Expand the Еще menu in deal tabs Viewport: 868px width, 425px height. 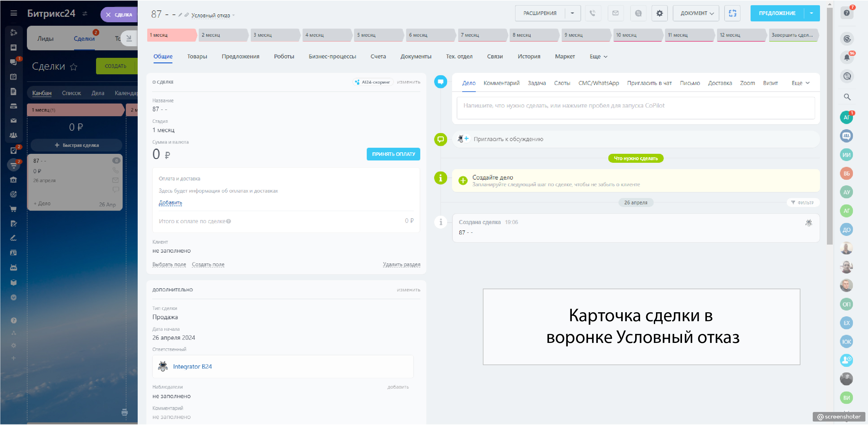[598, 57]
